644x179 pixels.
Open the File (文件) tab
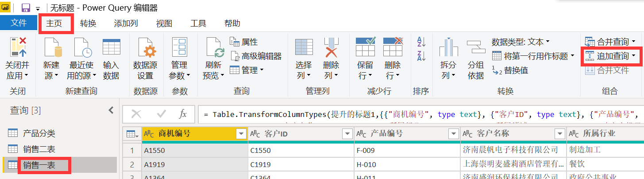pos(19,23)
